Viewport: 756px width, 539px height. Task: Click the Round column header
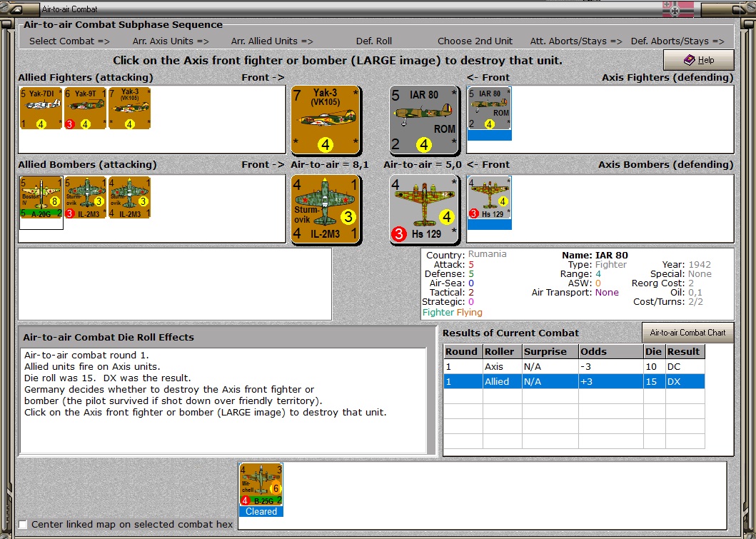coord(463,351)
